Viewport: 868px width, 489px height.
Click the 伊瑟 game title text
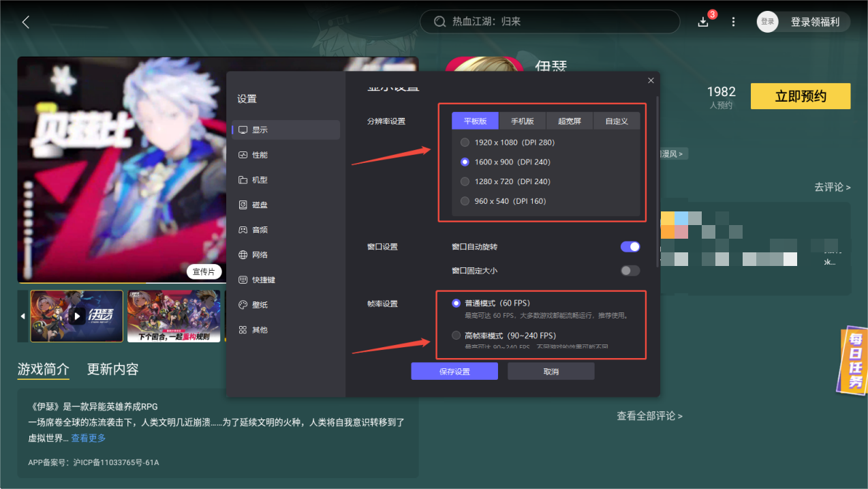(551, 66)
